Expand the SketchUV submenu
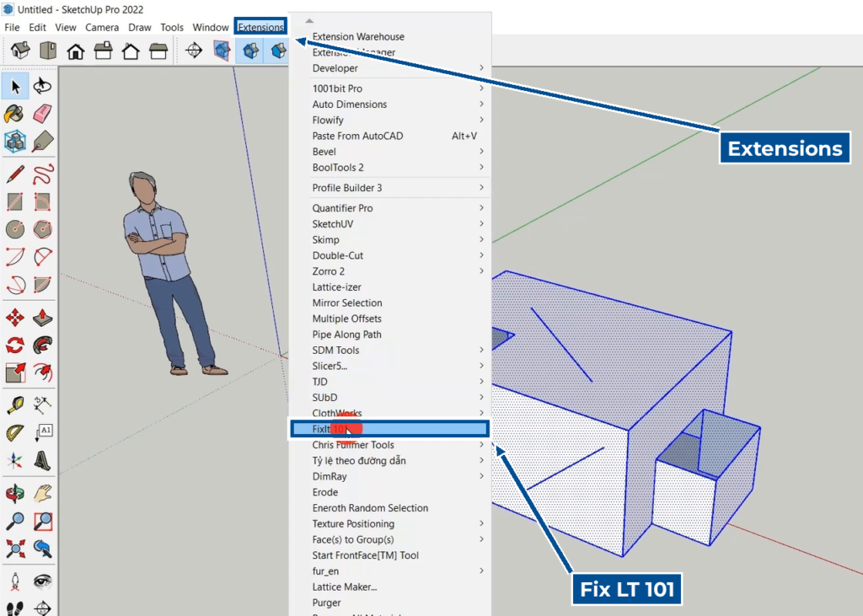Screen dimensions: 863x616 pyautogui.click(x=389, y=224)
